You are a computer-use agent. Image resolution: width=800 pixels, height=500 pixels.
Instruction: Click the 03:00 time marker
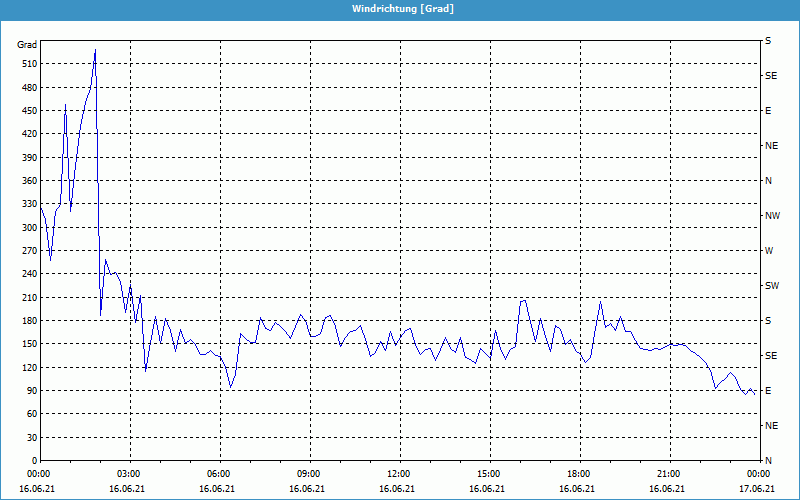tap(129, 474)
